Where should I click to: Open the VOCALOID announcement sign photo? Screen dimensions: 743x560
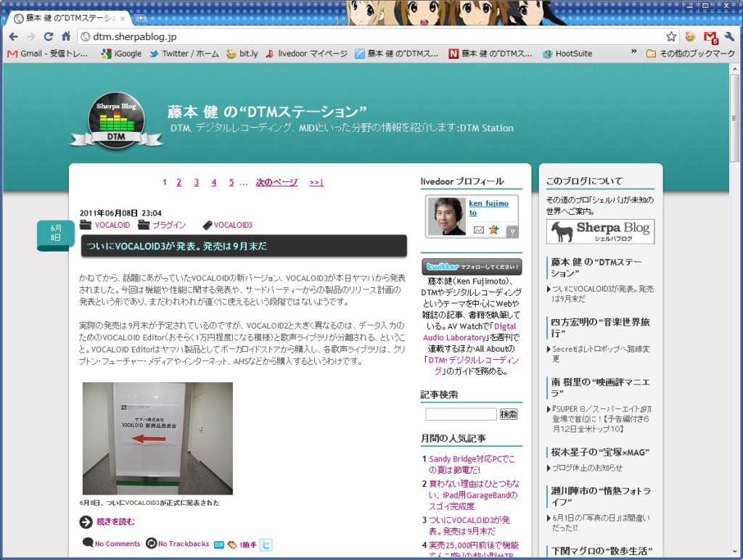pyautogui.click(x=157, y=438)
